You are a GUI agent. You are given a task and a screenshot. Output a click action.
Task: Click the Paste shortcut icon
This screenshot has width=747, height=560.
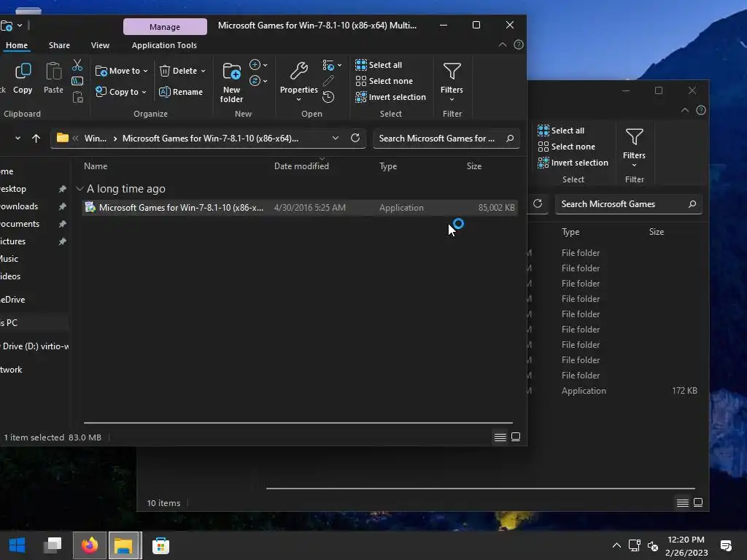(77, 97)
